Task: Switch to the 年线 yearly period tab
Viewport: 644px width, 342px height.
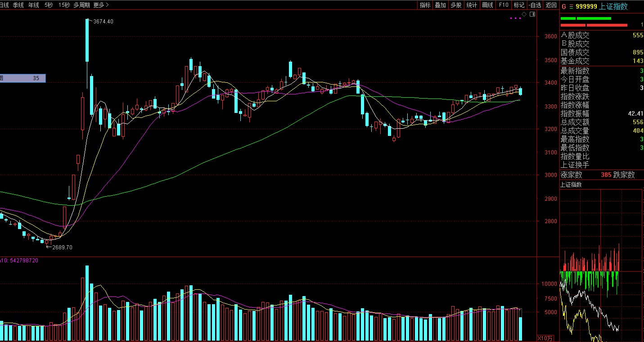Action: coord(33,5)
